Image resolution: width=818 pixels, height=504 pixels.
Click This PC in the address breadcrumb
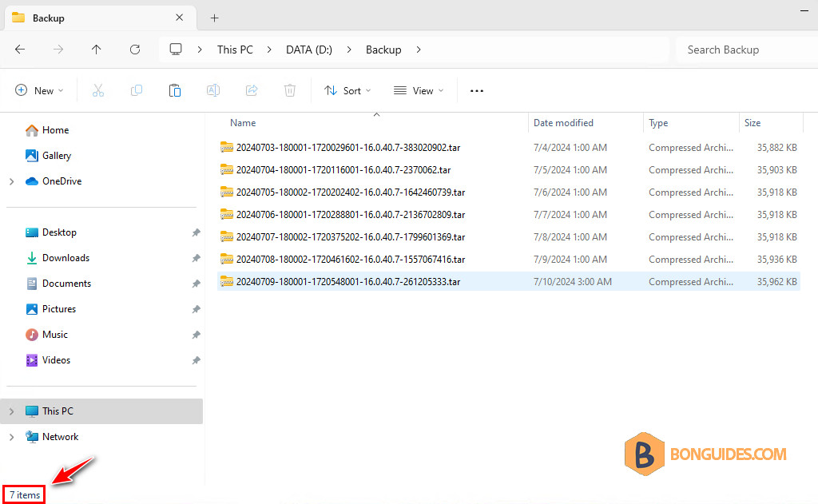(x=235, y=50)
